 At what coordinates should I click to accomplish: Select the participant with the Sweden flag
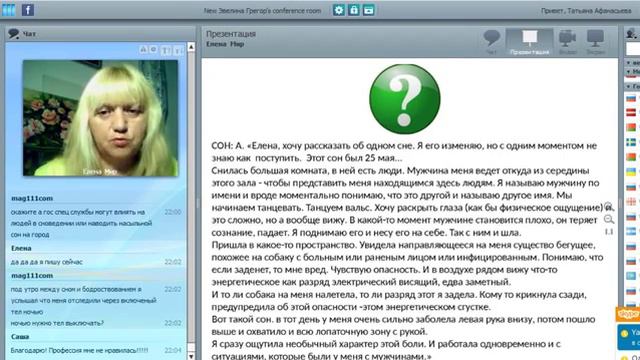(631, 142)
